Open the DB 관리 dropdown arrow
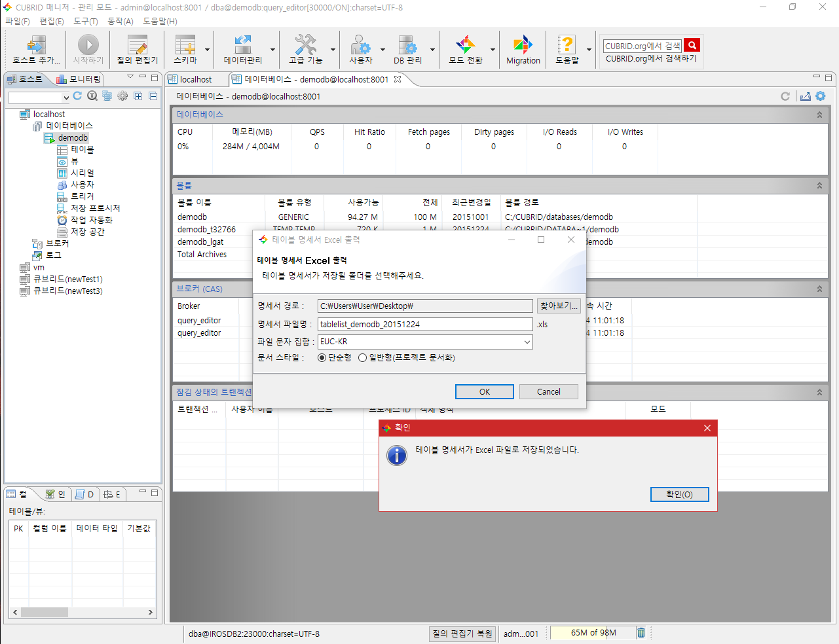 point(432,50)
